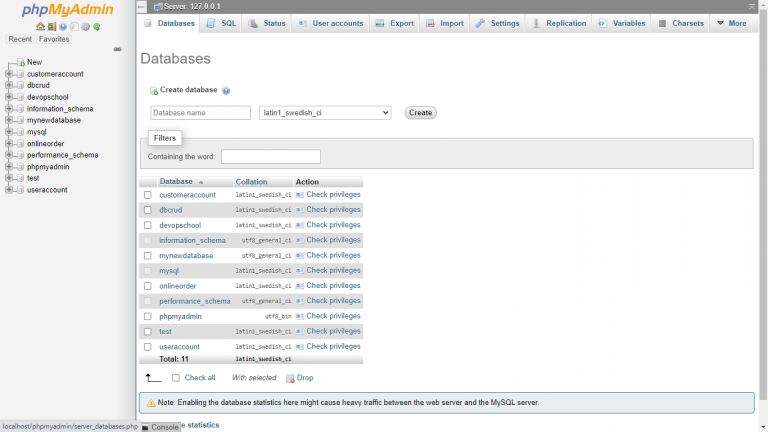Click the Home icon under phpMyAdmin logo
Screen dimensions: 768x432
tap(40, 26)
